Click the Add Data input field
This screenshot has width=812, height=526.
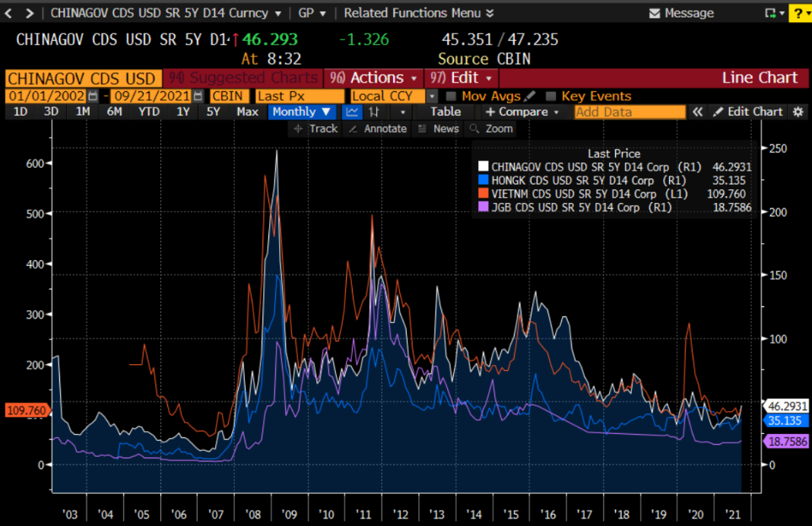[x=630, y=112]
